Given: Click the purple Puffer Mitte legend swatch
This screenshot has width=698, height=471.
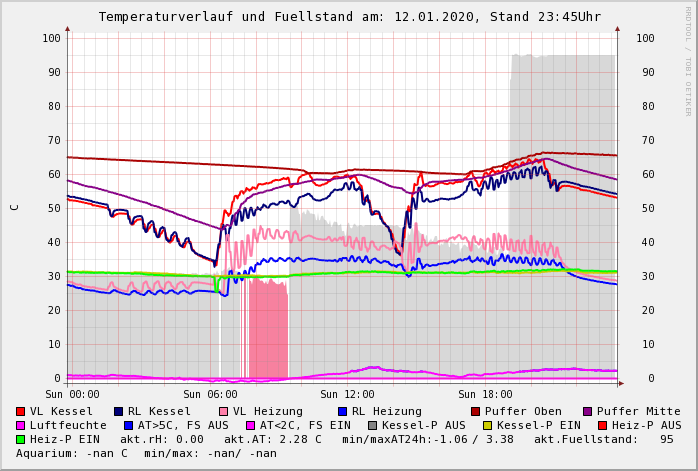Looking at the screenshot, I should pyautogui.click(x=588, y=411).
